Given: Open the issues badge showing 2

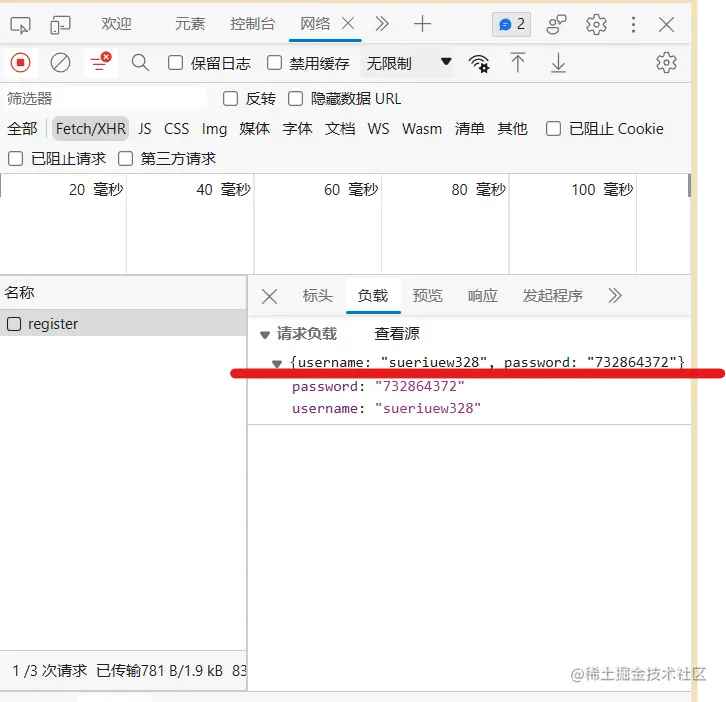Looking at the screenshot, I should pos(512,24).
